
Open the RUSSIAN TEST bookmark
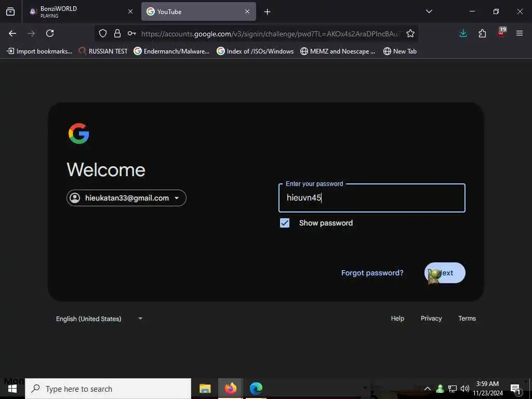pos(103,51)
